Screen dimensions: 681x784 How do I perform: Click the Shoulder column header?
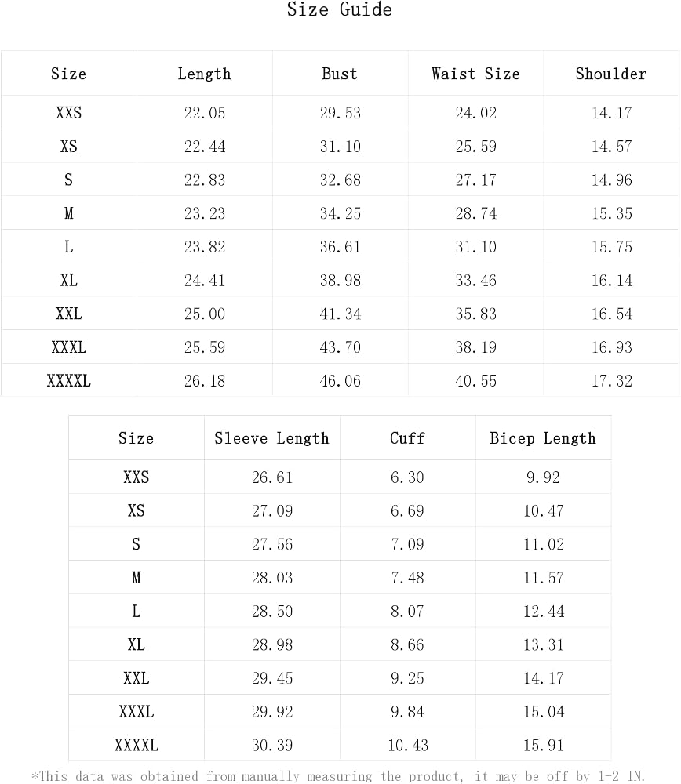coord(611,74)
